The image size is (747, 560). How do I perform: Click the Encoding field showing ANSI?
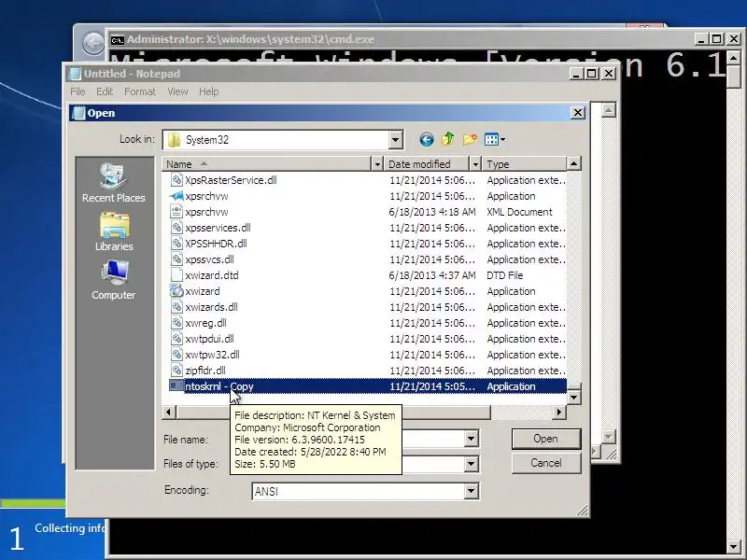click(359, 491)
